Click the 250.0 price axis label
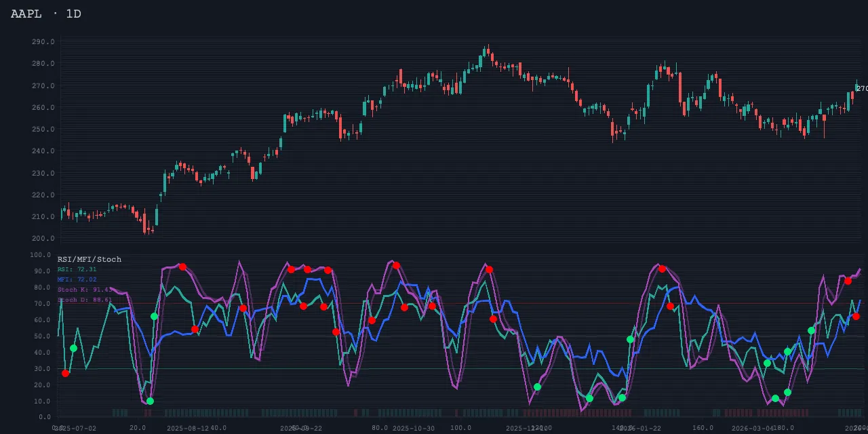868x434 pixels. click(x=43, y=130)
